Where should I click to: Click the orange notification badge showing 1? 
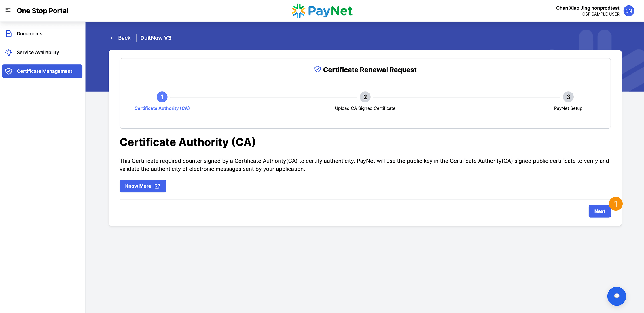point(616,204)
